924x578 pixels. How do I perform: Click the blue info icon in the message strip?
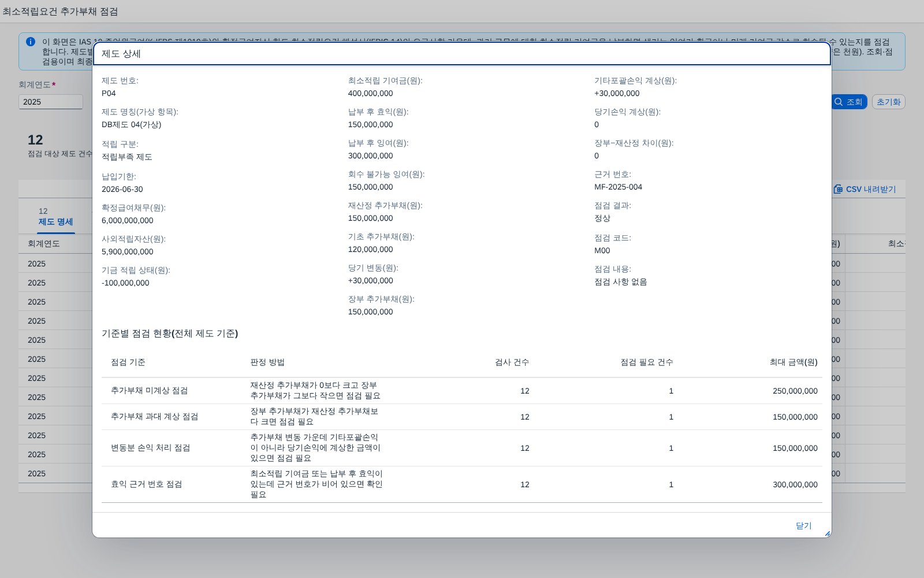coord(31,42)
